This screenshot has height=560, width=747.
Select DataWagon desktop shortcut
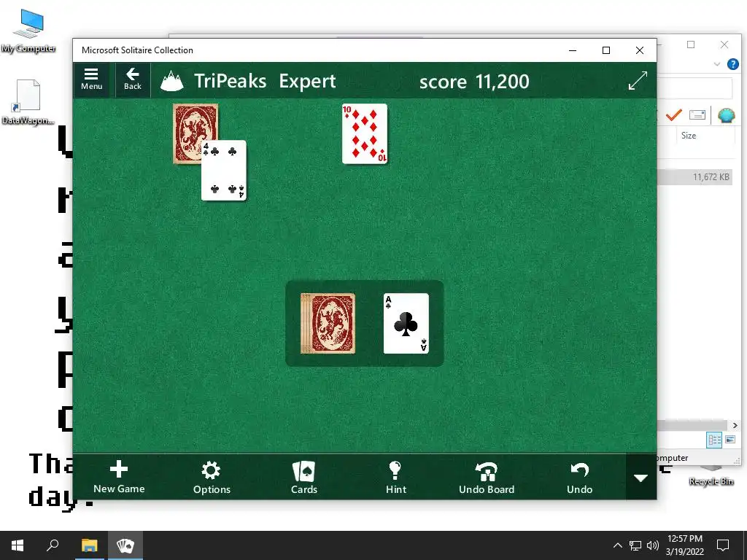tap(28, 102)
